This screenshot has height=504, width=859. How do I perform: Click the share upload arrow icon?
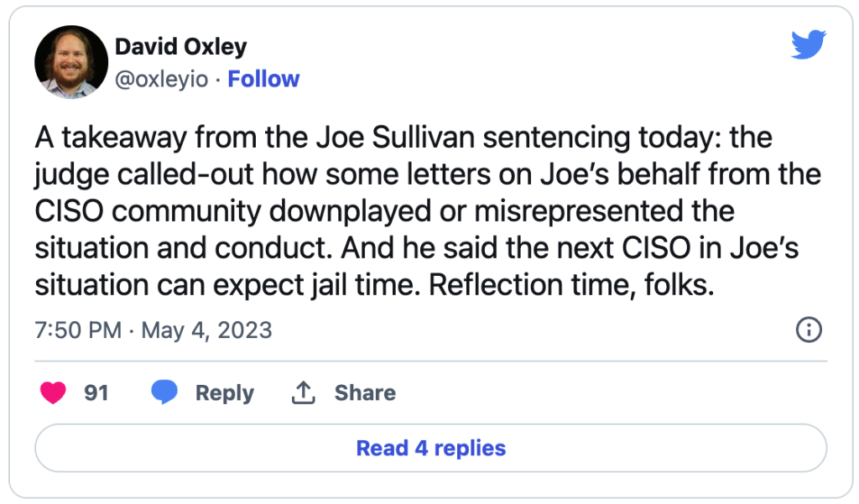[302, 392]
